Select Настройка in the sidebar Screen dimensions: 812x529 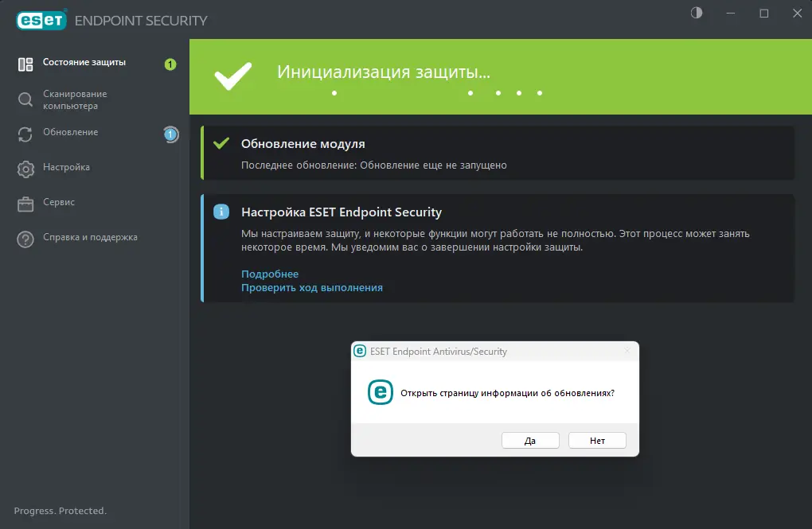click(66, 167)
